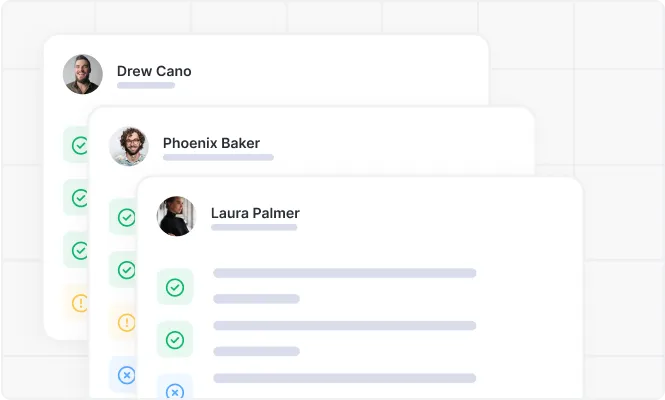Viewport: 665px width, 400px height.
Task: Click first green check in Laura Palmer card
Action: tap(175, 288)
